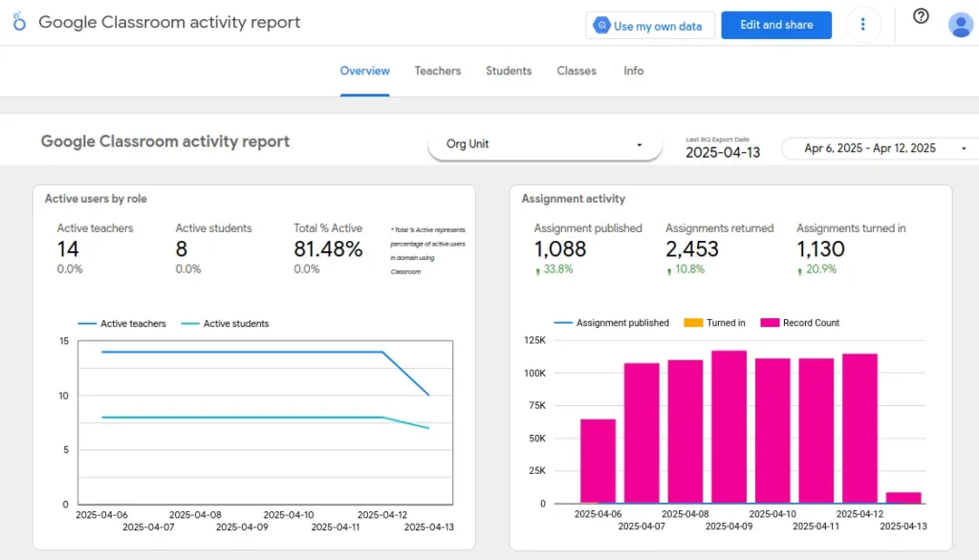Image resolution: width=979 pixels, height=560 pixels.
Task: Click the Looker Studio logo icon
Action: point(18,21)
